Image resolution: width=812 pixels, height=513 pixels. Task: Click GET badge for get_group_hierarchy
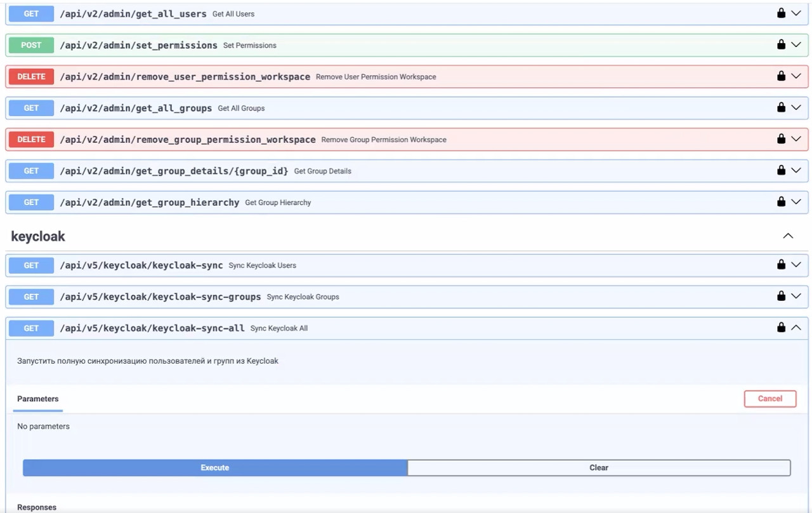tap(31, 202)
